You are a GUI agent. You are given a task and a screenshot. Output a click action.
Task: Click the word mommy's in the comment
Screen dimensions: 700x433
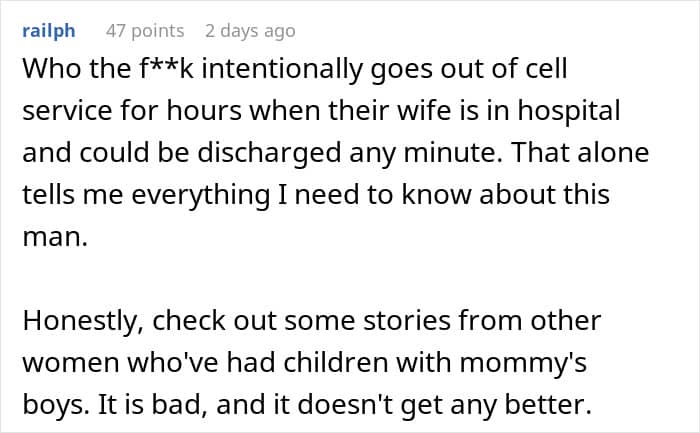pos(523,363)
